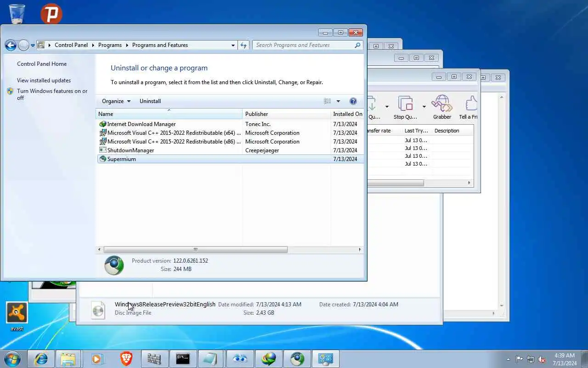This screenshot has width=588, height=368.
Task: Change view using the view options icon
Action: pos(328,101)
